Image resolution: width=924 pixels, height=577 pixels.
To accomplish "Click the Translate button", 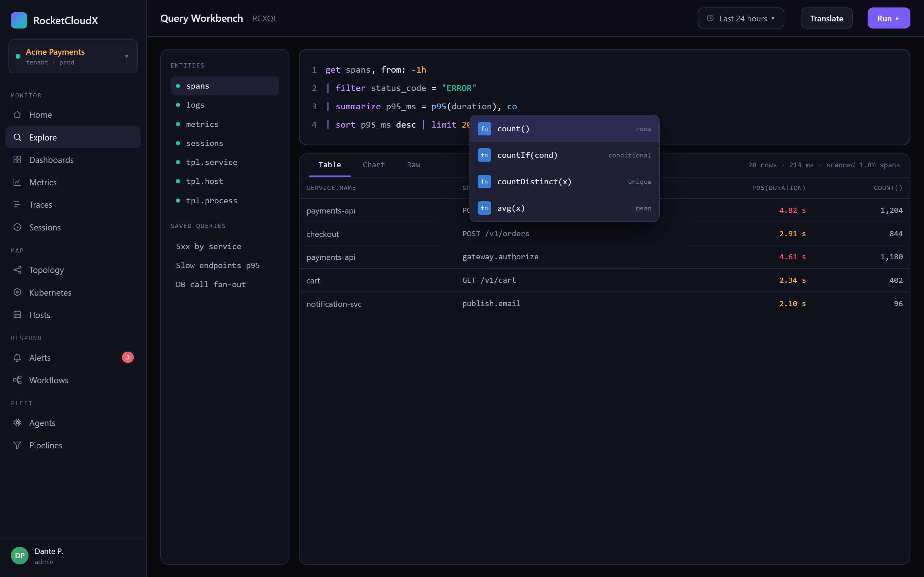I will coord(826,18).
